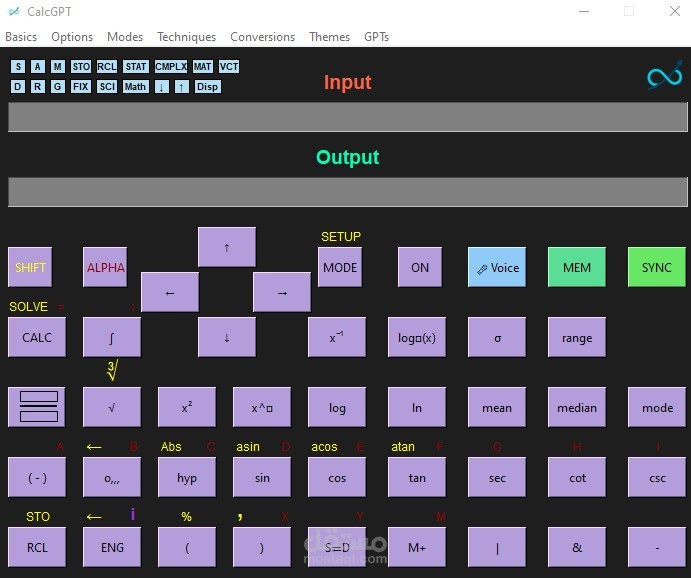The height and width of the screenshot is (578, 691).
Task: Click the small up-arrow indicator in status row
Action: [x=182, y=86]
